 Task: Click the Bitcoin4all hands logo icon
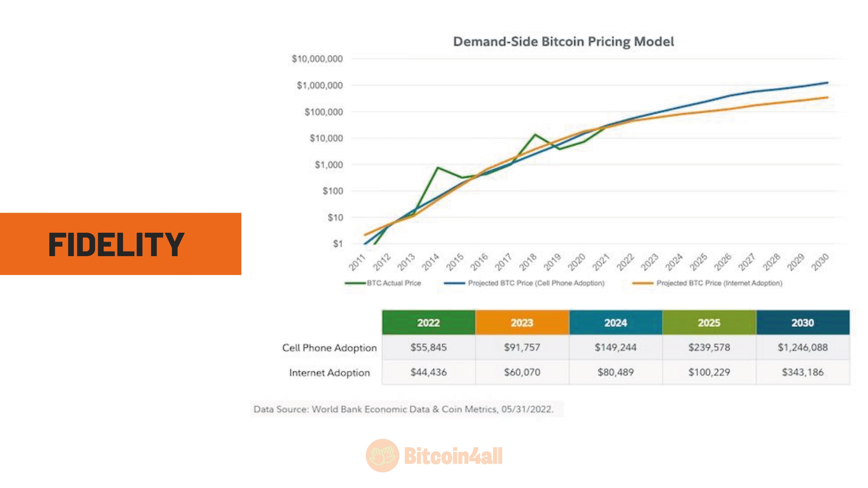click(382, 456)
